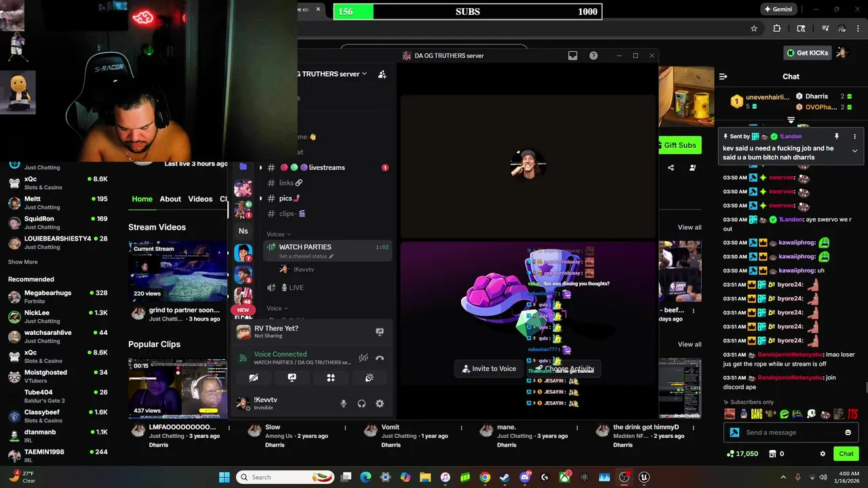Viewport: 868px width, 488px height.
Task: Open pinned message three-dot options
Action: pos(854,136)
